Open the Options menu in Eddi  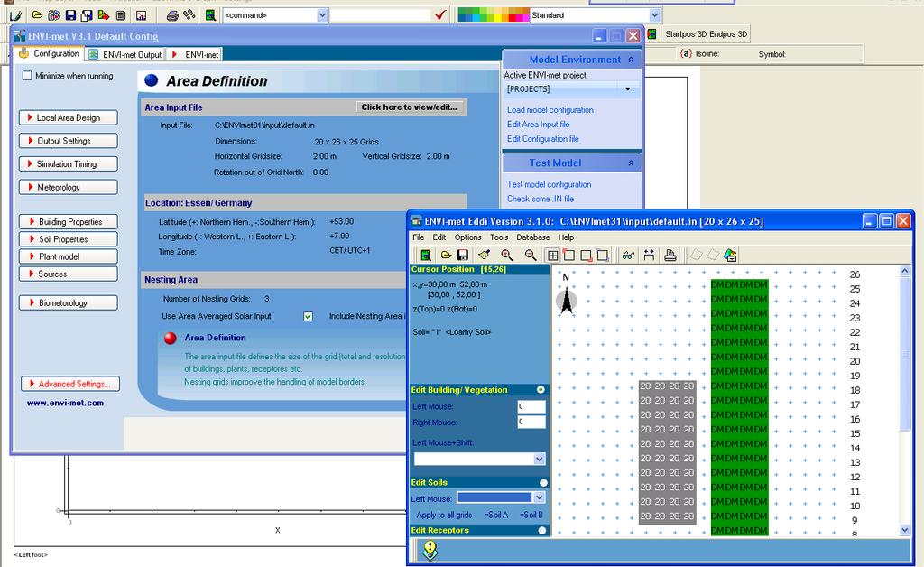coord(468,237)
